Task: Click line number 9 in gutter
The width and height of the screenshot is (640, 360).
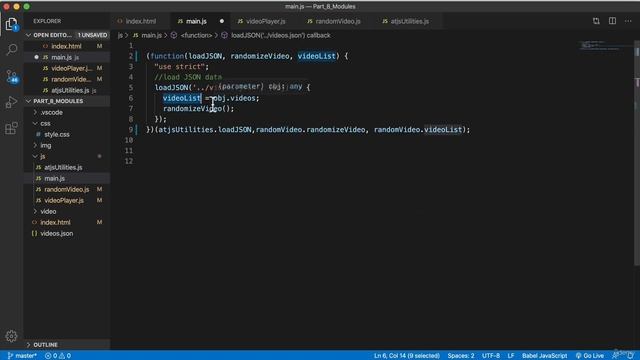Action: 131,129
